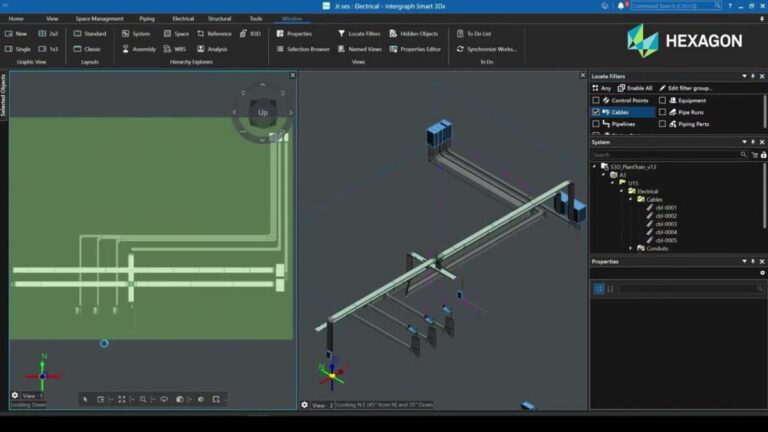Image resolution: width=768 pixels, height=432 pixels.
Task: Open the WBS hierarchy explorer
Action: pyautogui.click(x=175, y=49)
